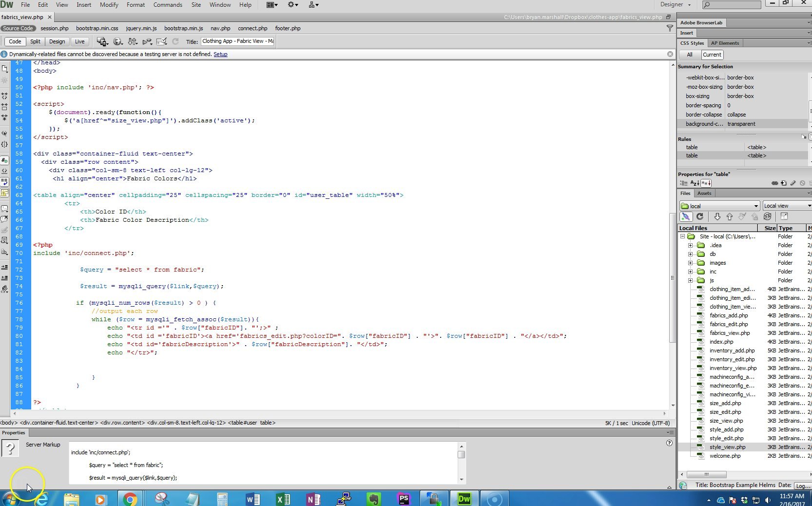Click Connect to Remote Server plug icon
812x506 pixels.
pyautogui.click(x=686, y=217)
